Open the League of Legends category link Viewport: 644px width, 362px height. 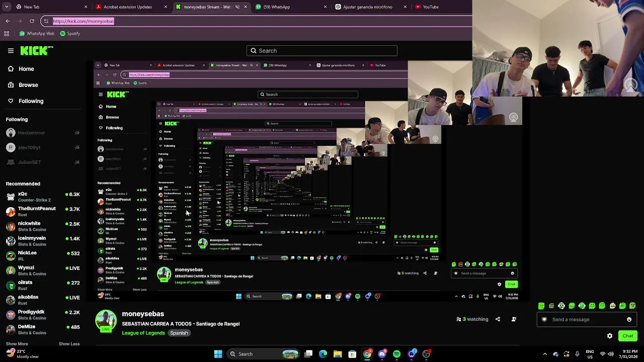[143, 333]
